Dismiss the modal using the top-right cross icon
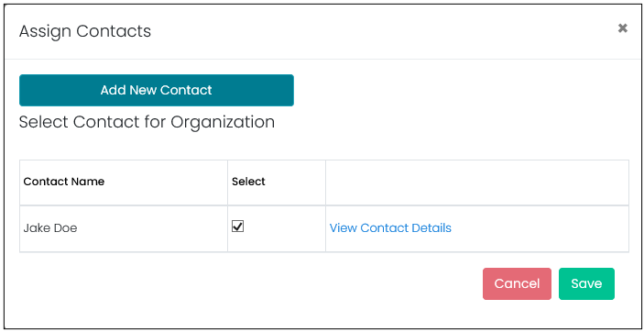Viewport: 644px width, 332px height. (x=623, y=28)
